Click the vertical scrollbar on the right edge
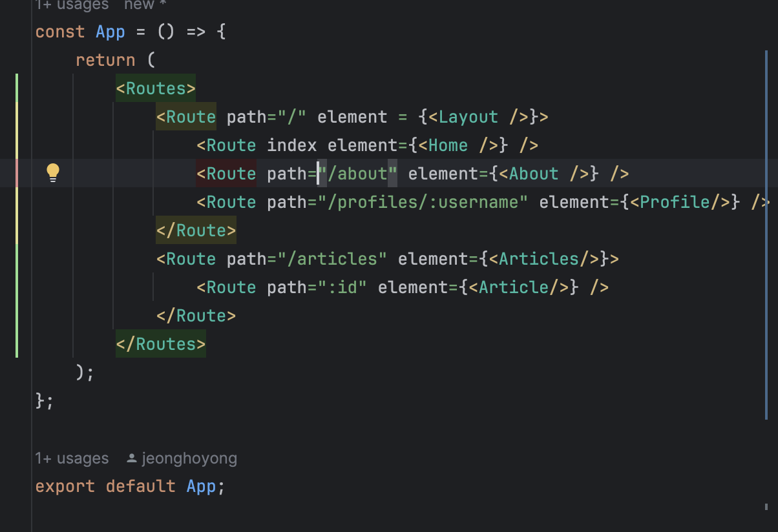The height and width of the screenshot is (532, 778). click(x=766, y=236)
